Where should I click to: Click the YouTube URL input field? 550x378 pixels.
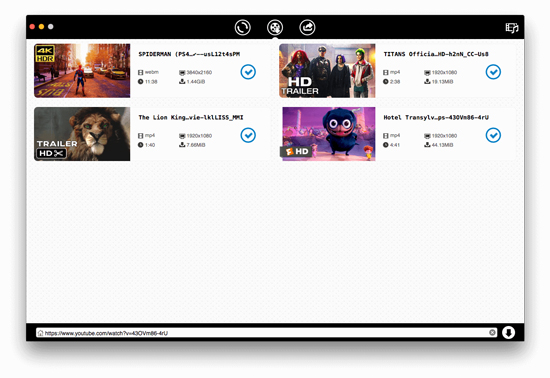coord(267,333)
